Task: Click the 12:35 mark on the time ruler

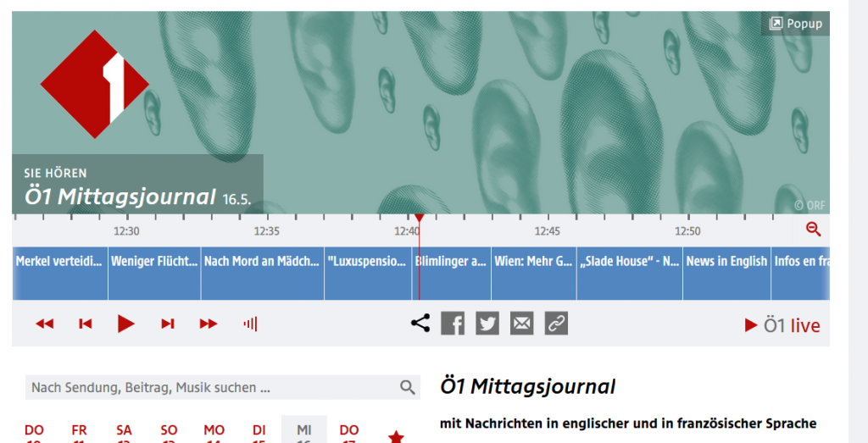Action: tap(267, 231)
